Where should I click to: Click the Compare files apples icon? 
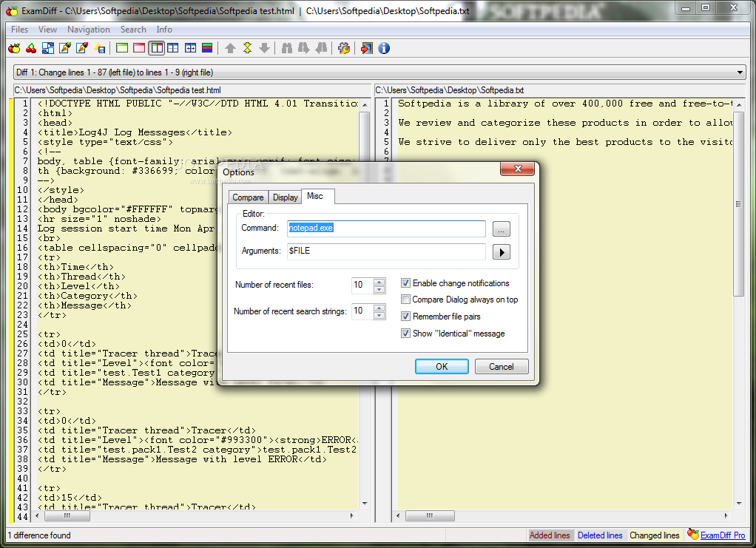(15, 48)
